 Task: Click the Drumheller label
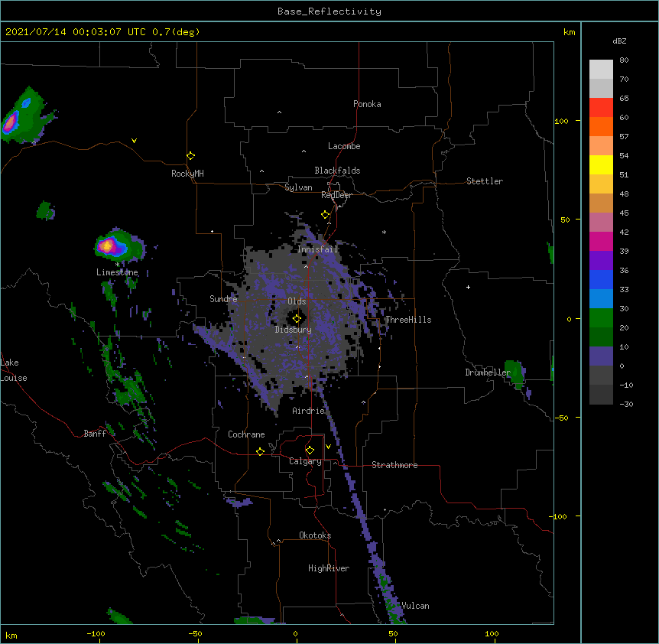(x=488, y=372)
